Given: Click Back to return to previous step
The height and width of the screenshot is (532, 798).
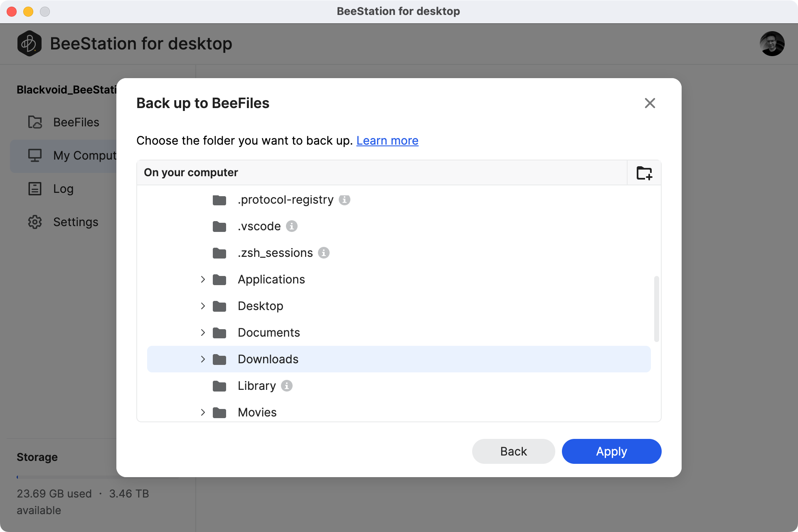Looking at the screenshot, I should pos(513,451).
